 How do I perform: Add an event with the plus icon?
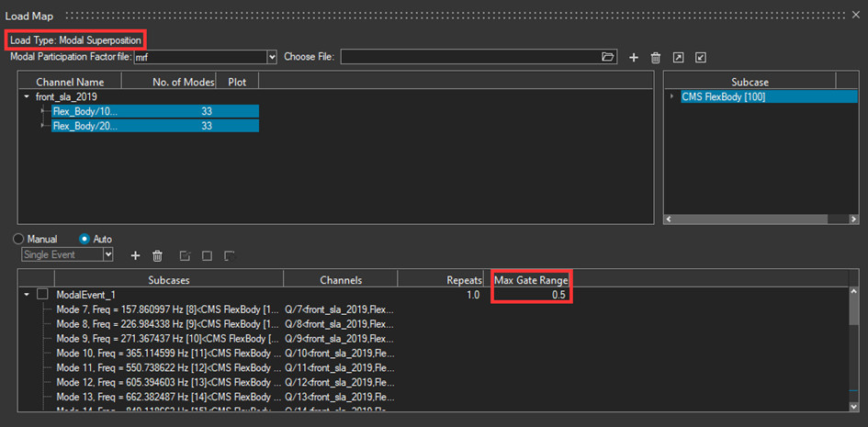(x=135, y=255)
